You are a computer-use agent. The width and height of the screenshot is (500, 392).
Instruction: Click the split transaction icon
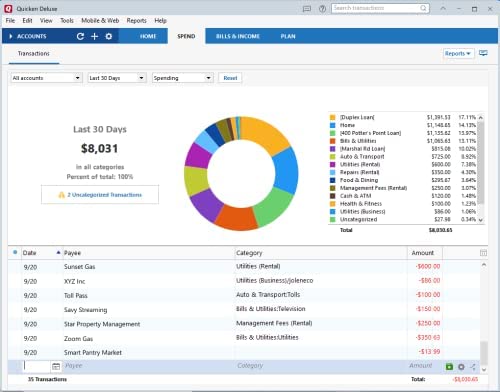(473, 367)
